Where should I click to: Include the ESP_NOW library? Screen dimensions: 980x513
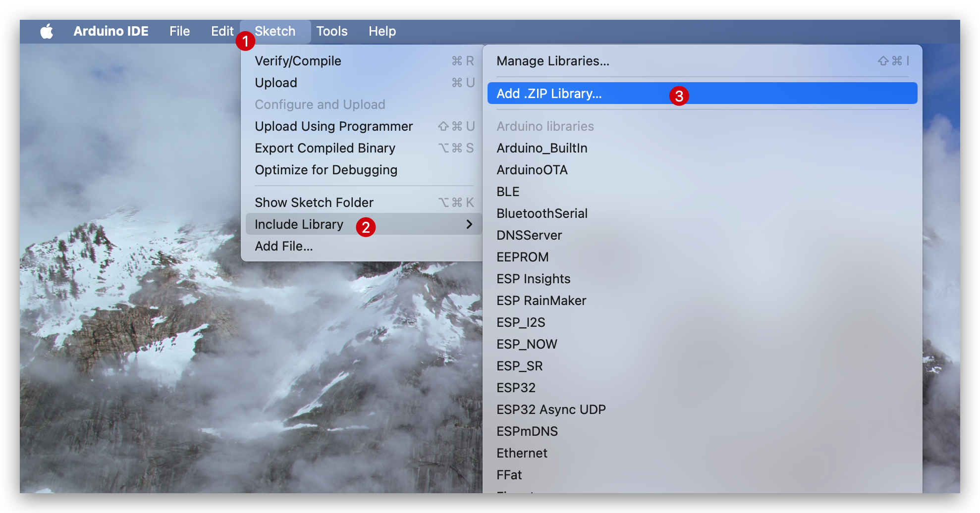702,344
